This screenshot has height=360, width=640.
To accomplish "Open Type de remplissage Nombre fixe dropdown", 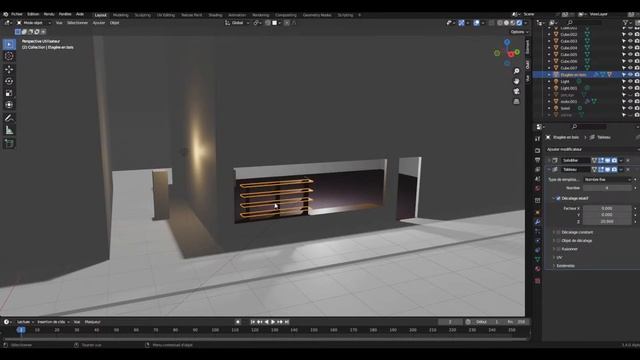I will (607, 180).
